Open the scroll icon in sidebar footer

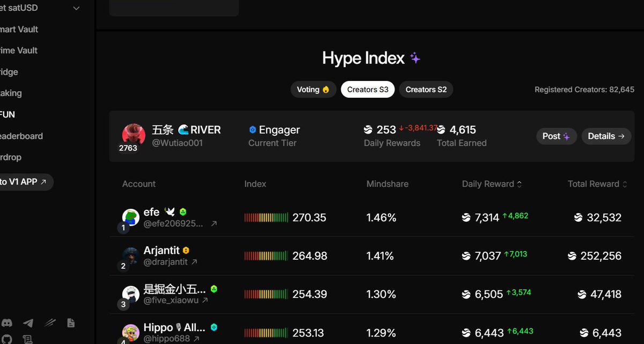tap(28, 339)
